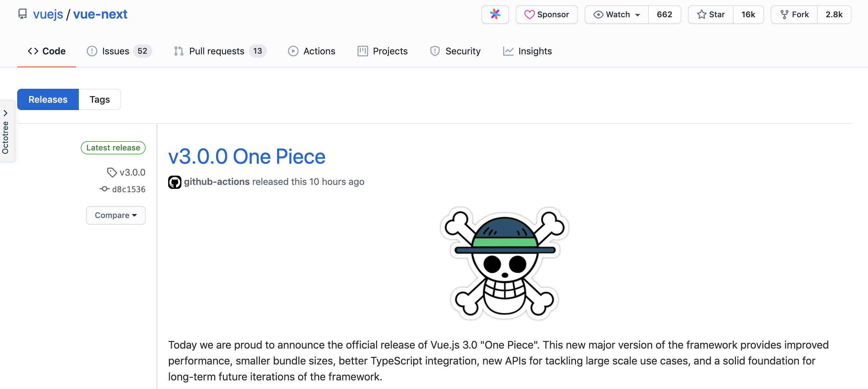Open the Watch notifications dropdown
868x389 pixels.
pos(616,14)
